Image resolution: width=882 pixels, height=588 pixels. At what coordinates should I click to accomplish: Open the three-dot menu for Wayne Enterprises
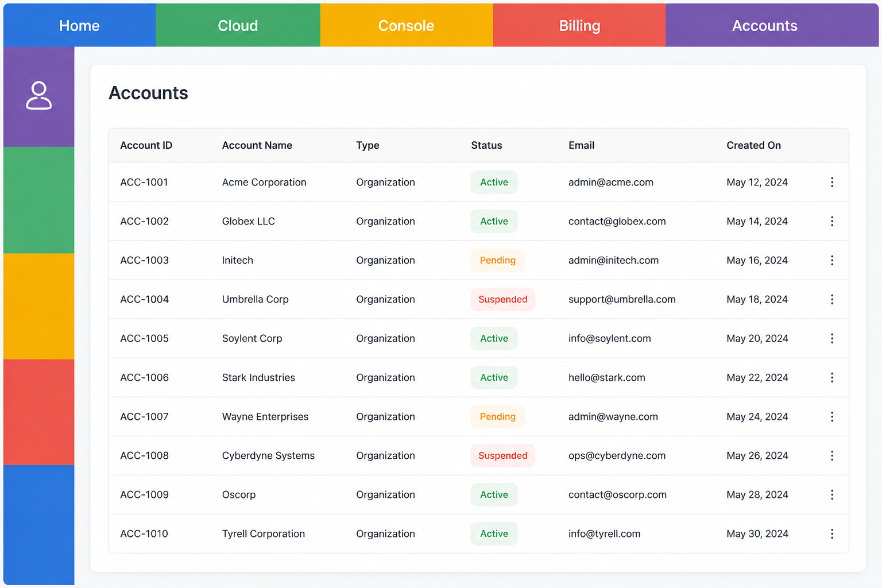[x=832, y=416]
